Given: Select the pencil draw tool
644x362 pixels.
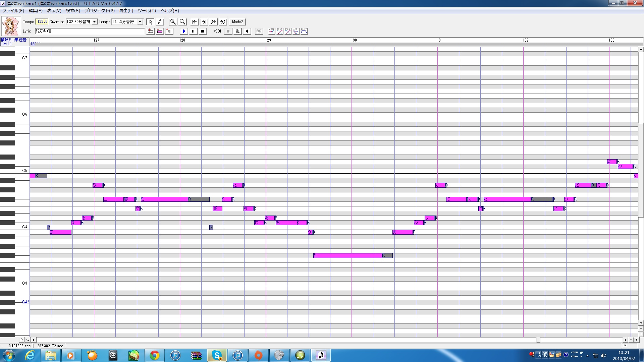Looking at the screenshot, I should (160, 22).
